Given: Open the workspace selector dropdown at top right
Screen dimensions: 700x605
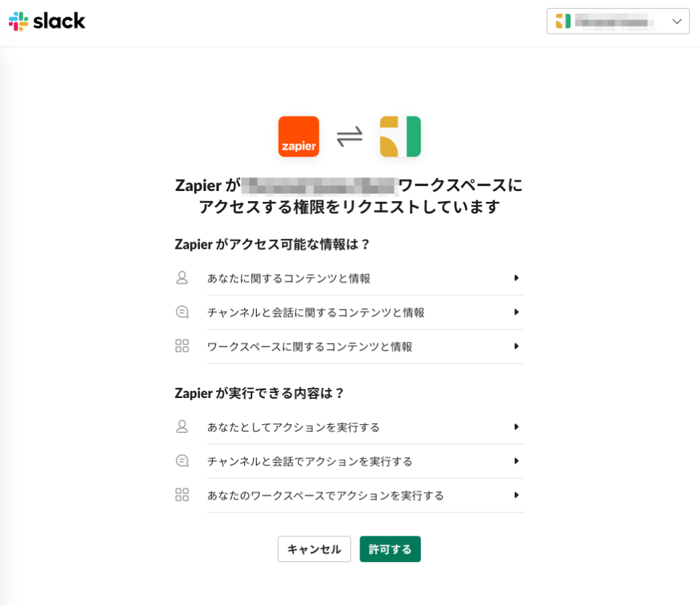Looking at the screenshot, I should pos(677,21).
